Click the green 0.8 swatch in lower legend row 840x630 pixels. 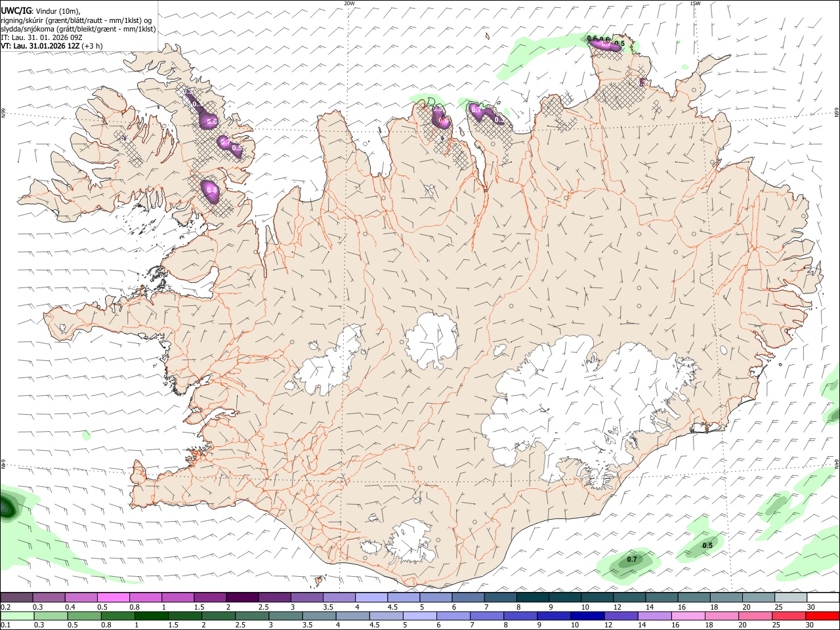point(117,616)
